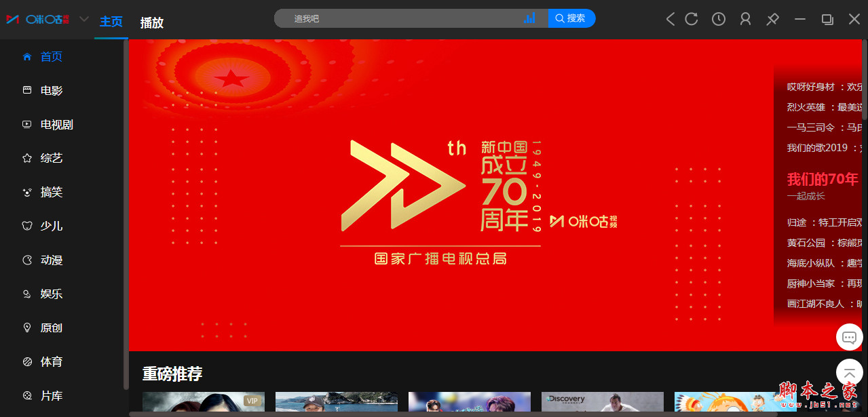This screenshot has height=417, width=868.
Task: Open the 娱乐 (Entertainment) section
Action: pos(51,294)
